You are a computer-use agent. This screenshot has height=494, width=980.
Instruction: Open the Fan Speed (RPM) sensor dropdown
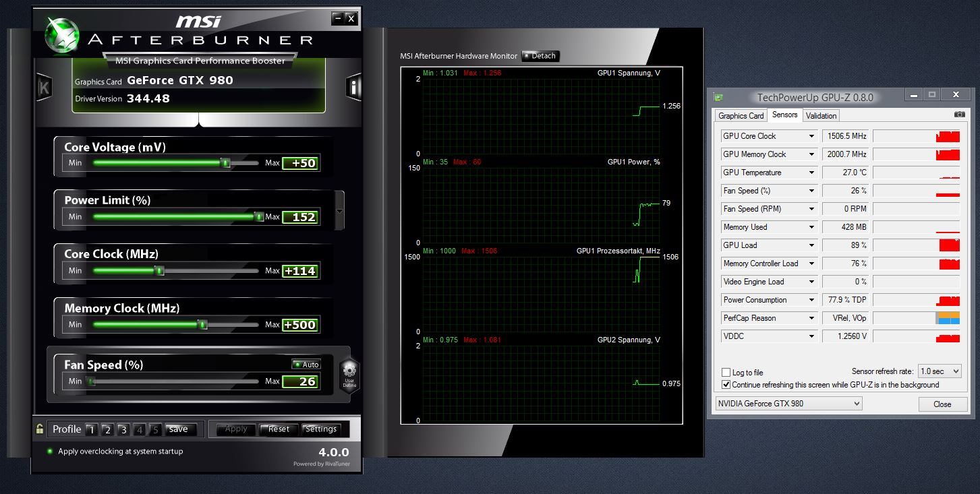click(811, 209)
